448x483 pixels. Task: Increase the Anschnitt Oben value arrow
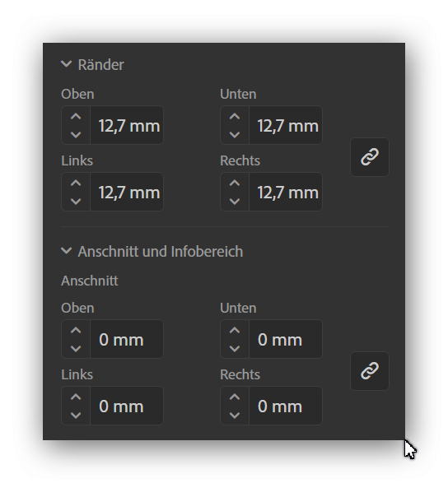pos(76,330)
